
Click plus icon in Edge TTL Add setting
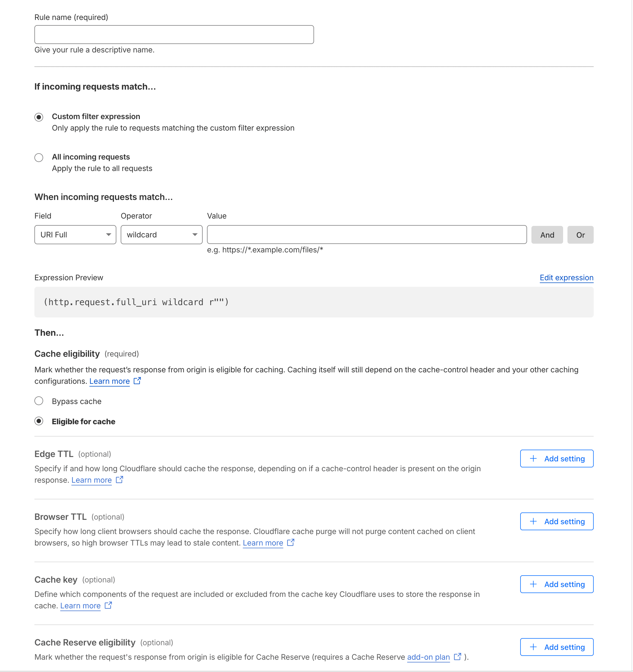pos(533,458)
